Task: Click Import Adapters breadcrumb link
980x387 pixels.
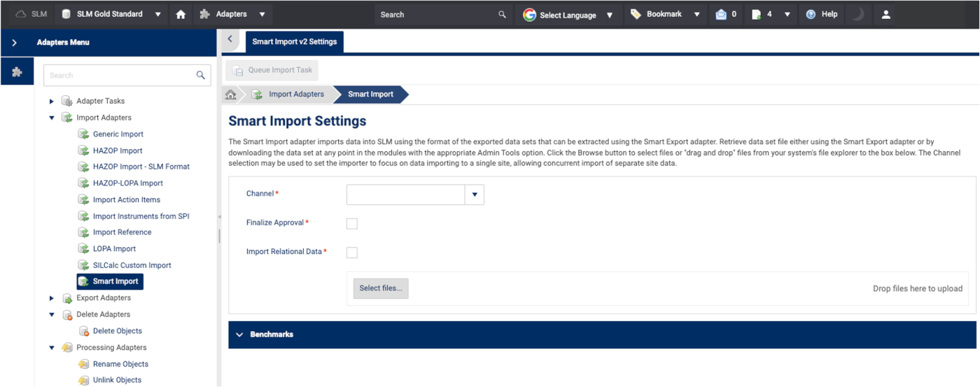Action: 296,94
